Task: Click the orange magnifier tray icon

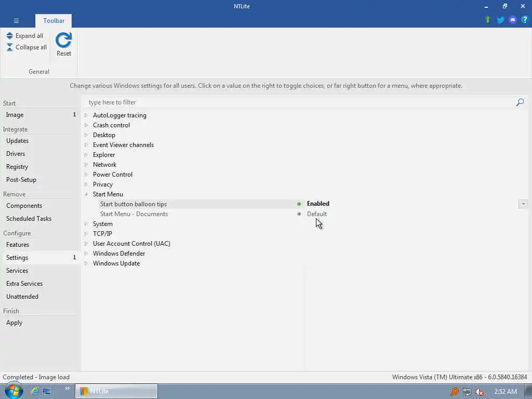Action: pyautogui.click(x=454, y=392)
